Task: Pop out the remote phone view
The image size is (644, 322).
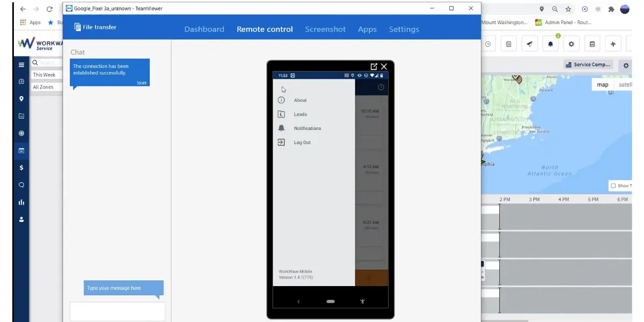Action: point(374,67)
